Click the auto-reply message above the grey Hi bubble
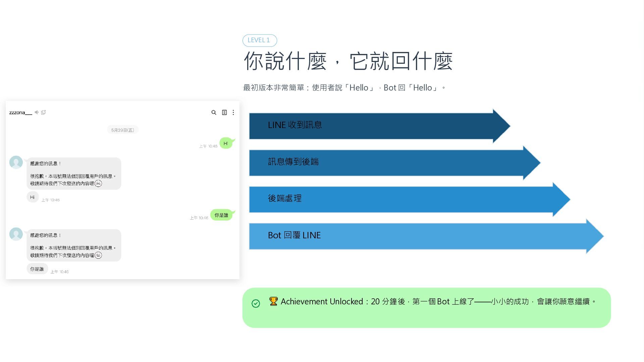 74,174
